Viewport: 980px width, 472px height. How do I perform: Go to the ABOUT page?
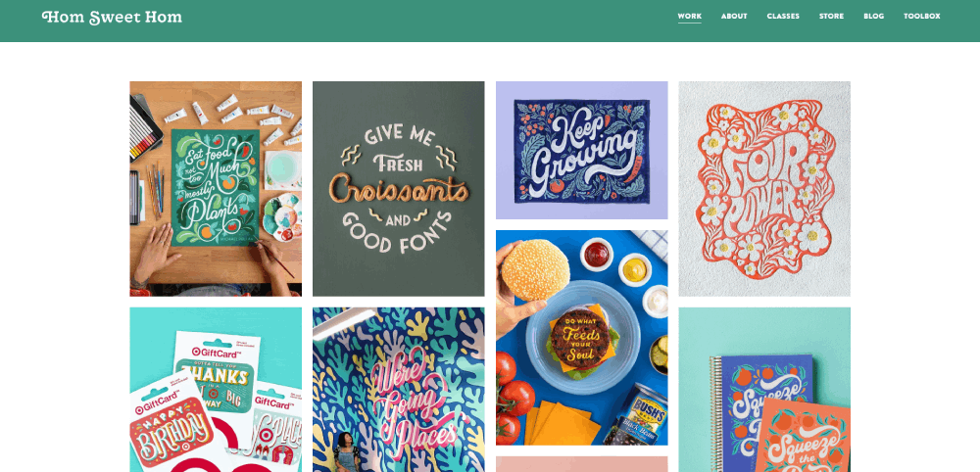pyautogui.click(x=734, y=17)
